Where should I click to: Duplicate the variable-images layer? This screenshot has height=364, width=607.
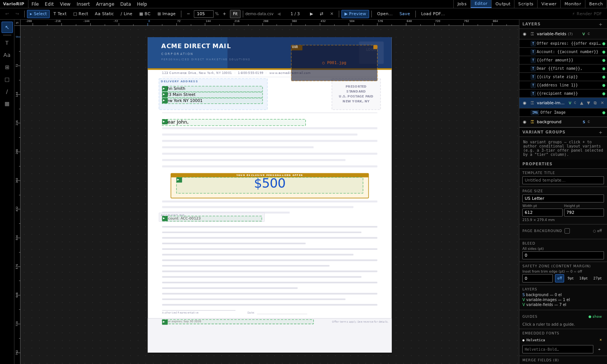pyautogui.click(x=595, y=103)
